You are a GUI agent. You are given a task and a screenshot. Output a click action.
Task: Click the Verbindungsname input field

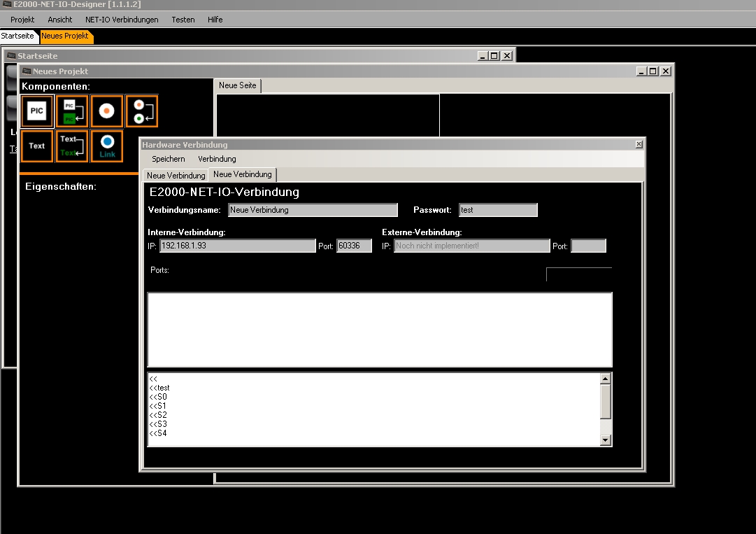tap(313, 210)
